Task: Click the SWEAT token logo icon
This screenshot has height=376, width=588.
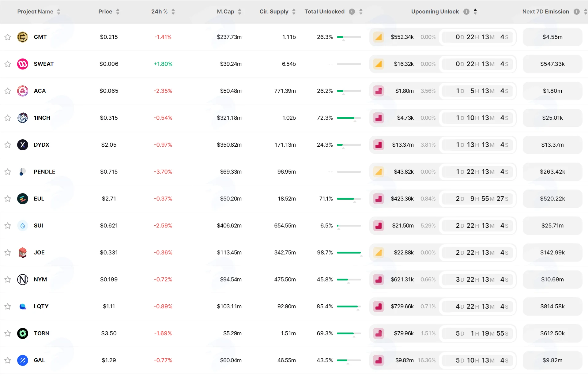Action: click(23, 64)
